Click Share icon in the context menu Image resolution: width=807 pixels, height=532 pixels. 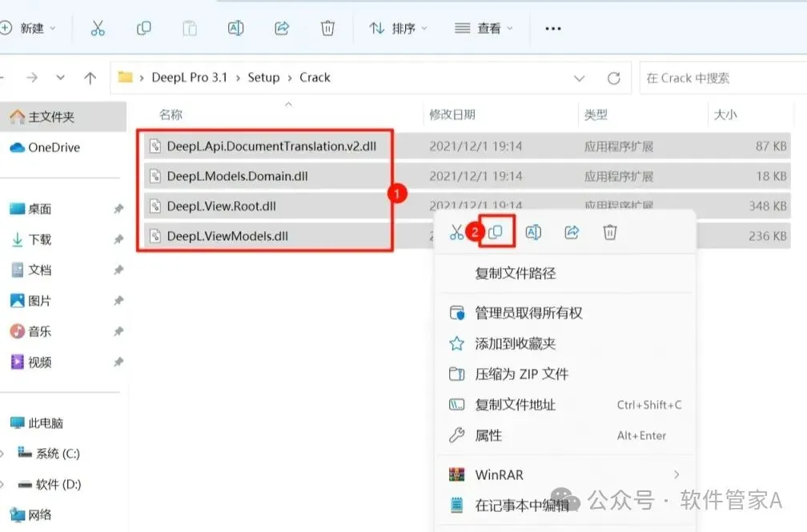click(572, 233)
